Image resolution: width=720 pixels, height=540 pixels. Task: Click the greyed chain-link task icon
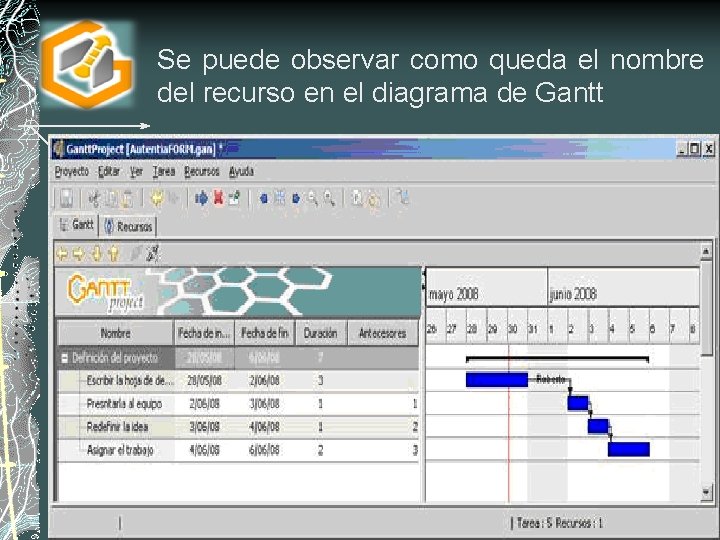(x=136, y=253)
